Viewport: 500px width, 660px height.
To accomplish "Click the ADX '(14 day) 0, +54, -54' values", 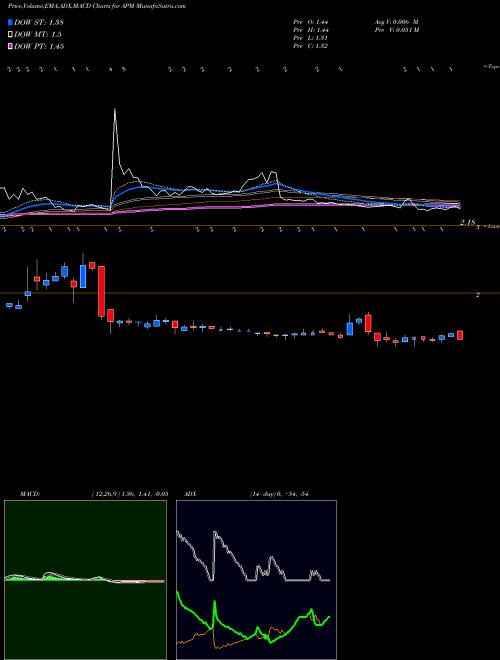I will [279, 494].
